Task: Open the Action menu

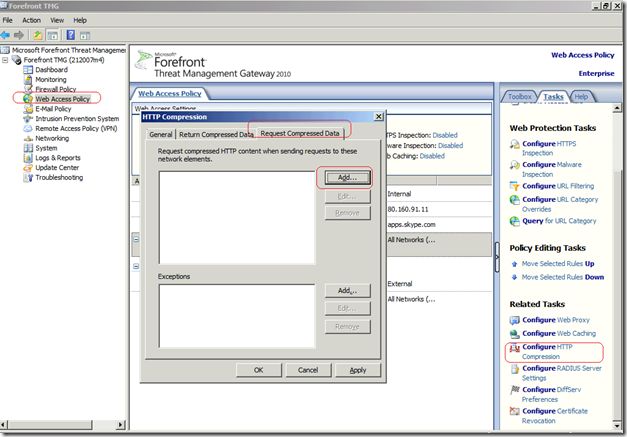Action: (x=31, y=20)
